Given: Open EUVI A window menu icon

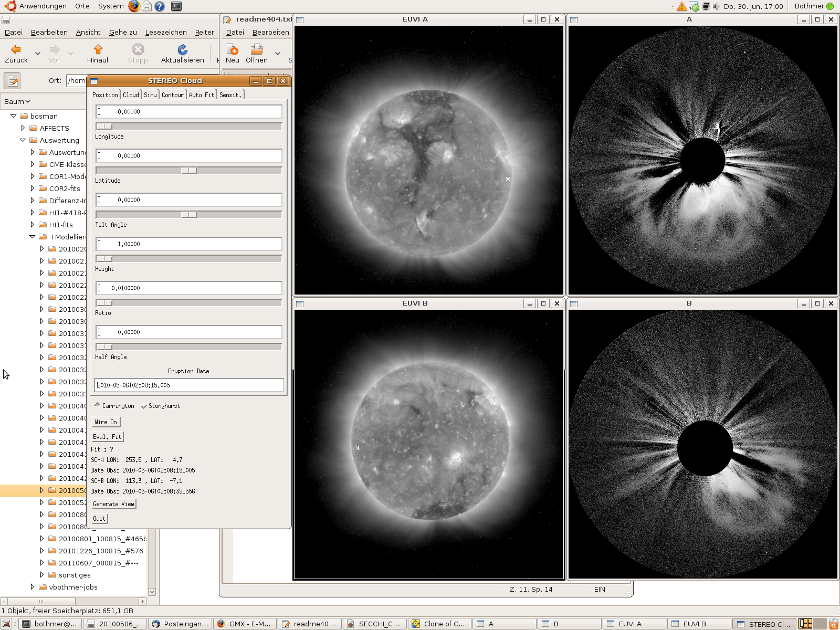Looking at the screenshot, I should 300,19.
